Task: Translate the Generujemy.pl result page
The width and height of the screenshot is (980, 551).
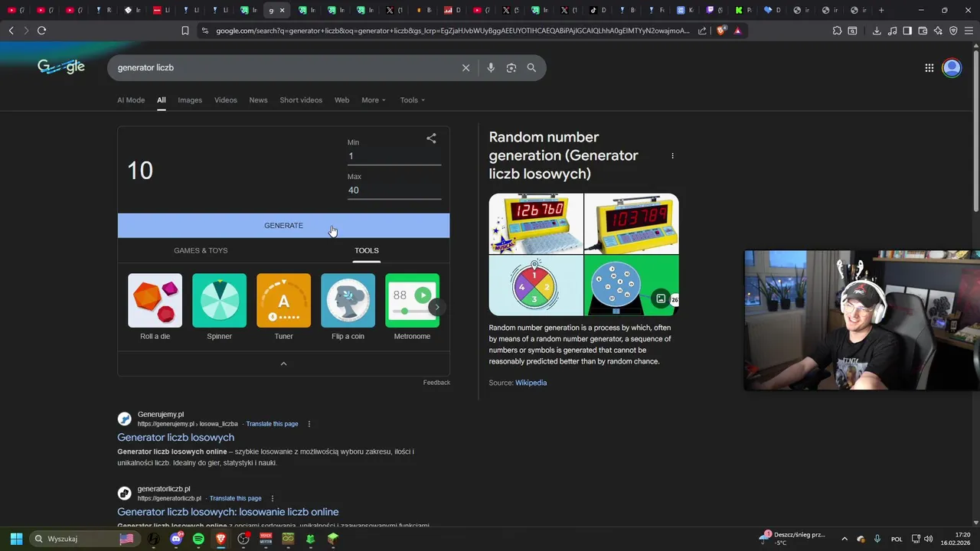Action: pyautogui.click(x=272, y=424)
